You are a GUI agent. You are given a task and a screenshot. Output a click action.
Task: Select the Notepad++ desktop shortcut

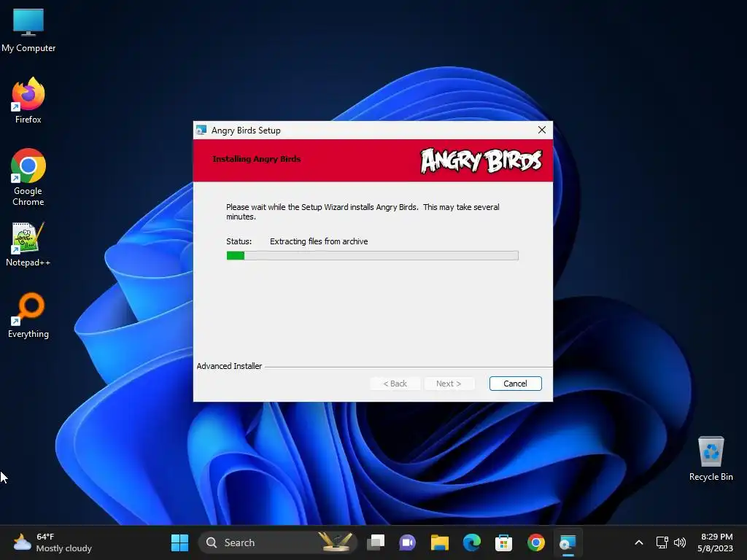tap(28, 244)
